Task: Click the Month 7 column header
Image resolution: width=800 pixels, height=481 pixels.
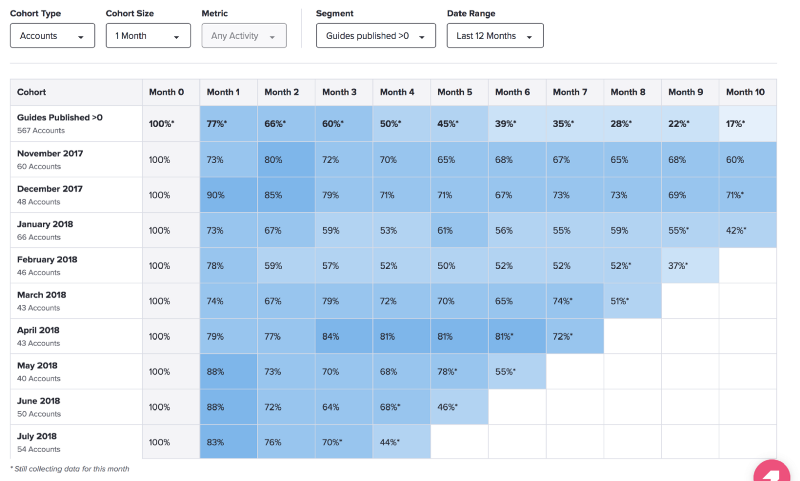Action: [575, 92]
